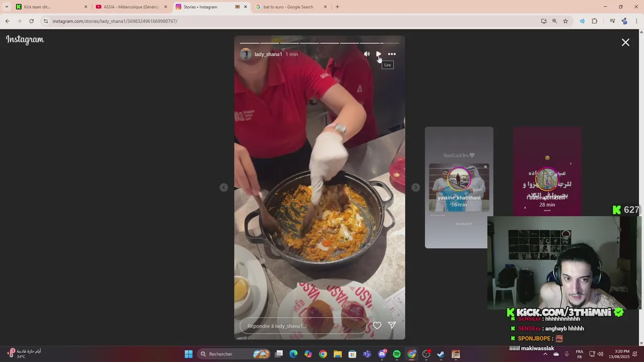
Task: Click the story play button
Action: (x=378, y=54)
